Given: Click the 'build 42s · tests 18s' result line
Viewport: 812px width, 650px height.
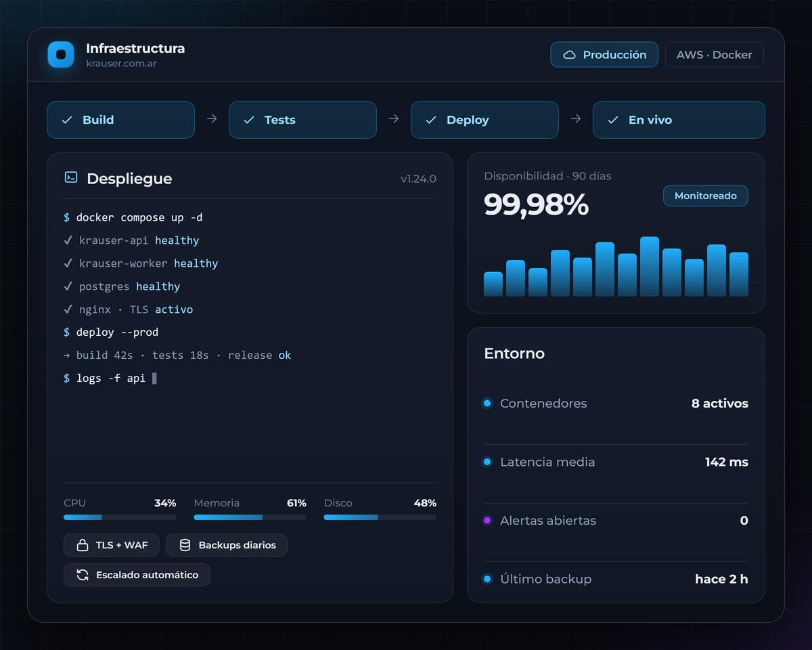Looking at the screenshot, I should click(177, 355).
